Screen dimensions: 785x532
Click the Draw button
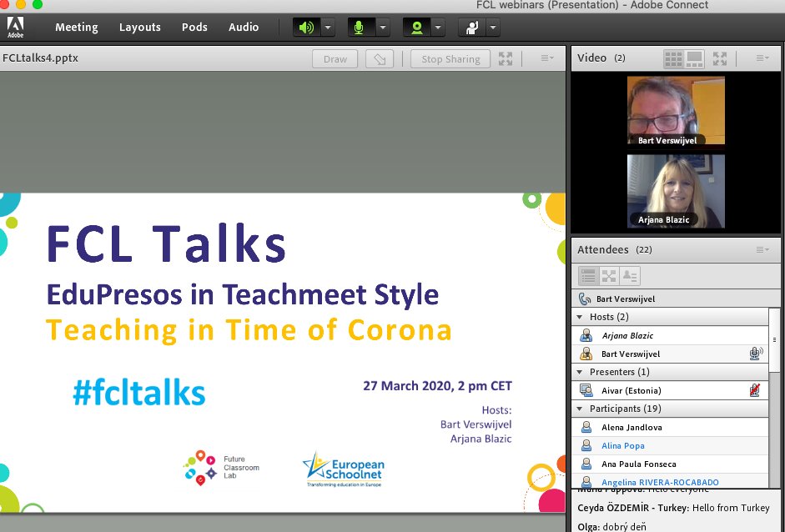click(335, 59)
